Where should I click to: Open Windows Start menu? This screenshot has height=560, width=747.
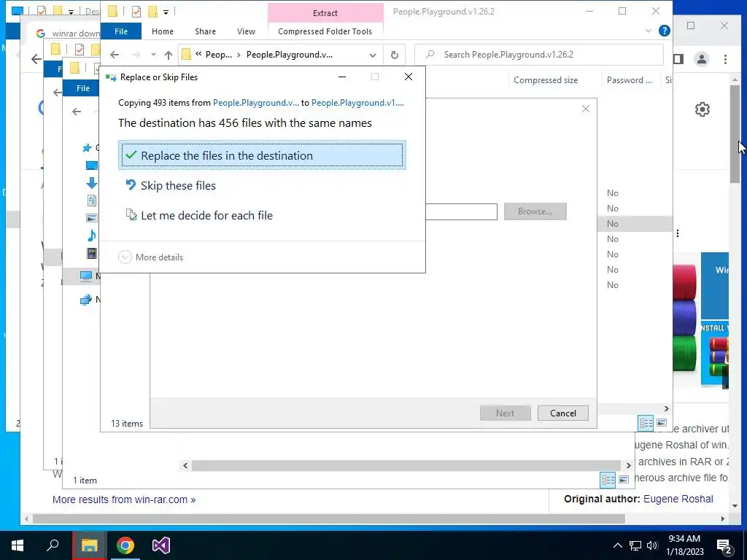click(x=18, y=545)
